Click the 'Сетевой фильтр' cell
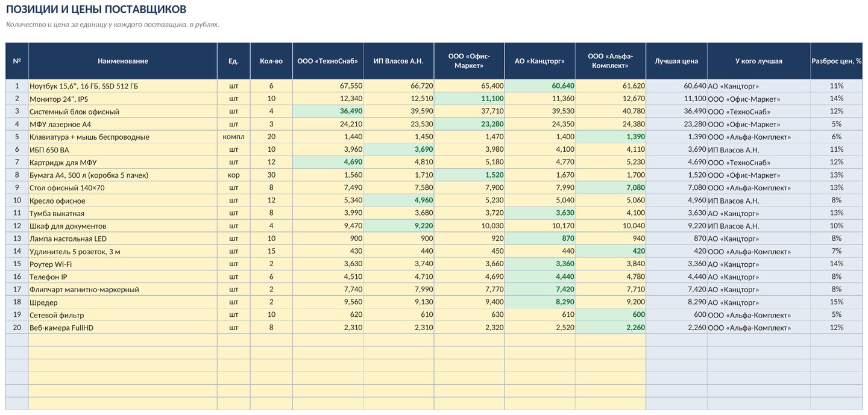 pyautogui.click(x=123, y=315)
